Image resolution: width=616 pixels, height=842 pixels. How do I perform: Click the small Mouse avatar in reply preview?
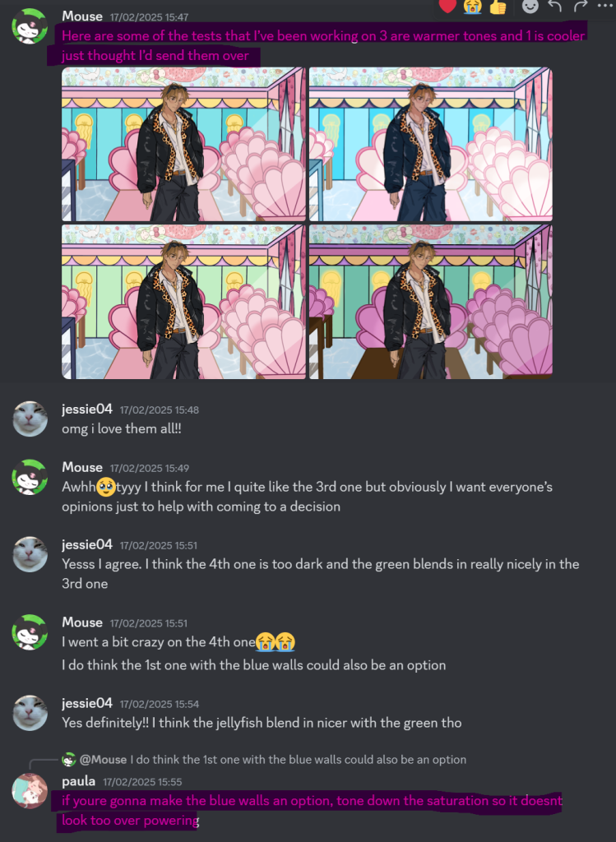click(x=69, y=759)
